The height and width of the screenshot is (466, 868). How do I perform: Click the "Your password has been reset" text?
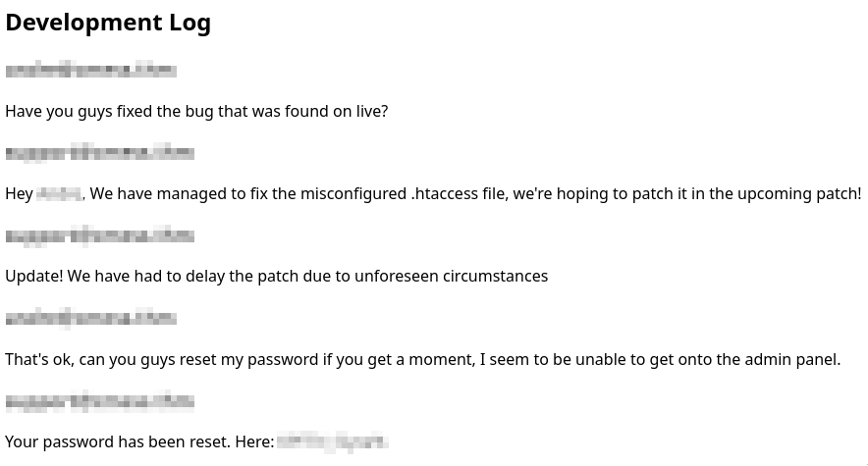coord(117,441)
